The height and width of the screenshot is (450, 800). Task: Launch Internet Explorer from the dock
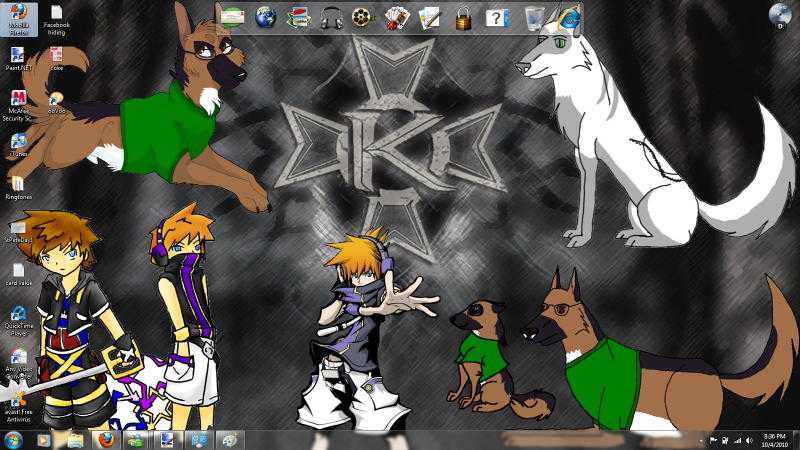coord(568,17)
